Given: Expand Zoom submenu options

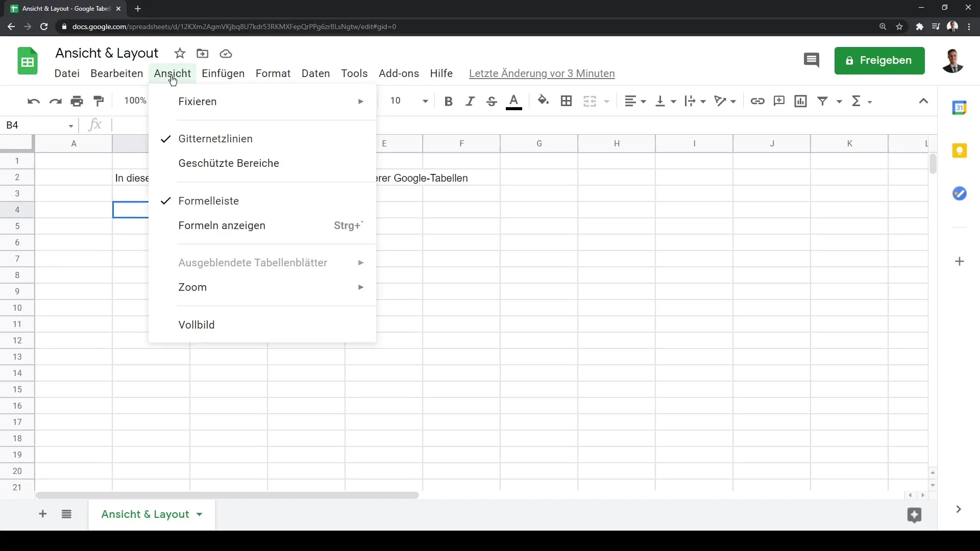Looking at the screenshot, I should [192, 287].
